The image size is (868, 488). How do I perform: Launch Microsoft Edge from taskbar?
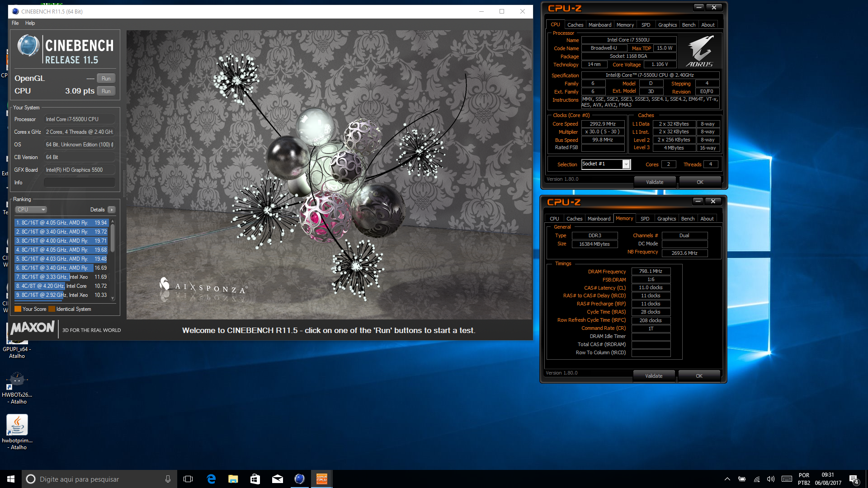click(x=211, y=479)
